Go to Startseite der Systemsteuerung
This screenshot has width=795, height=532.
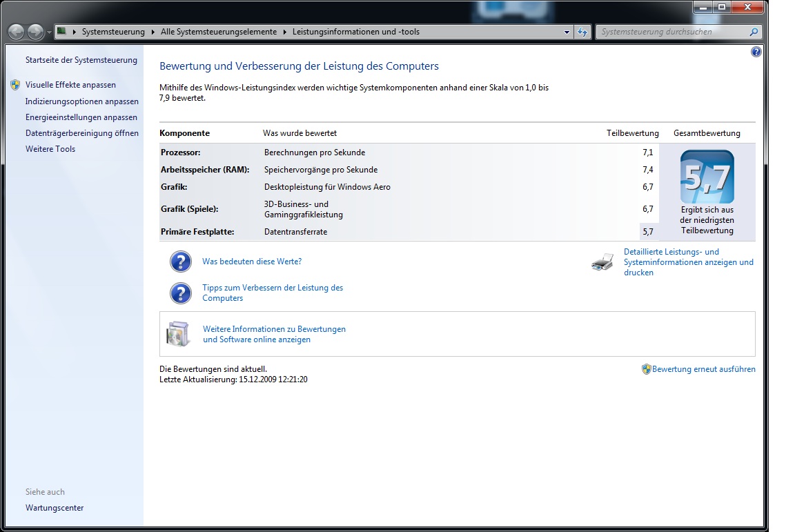[81, 60]
